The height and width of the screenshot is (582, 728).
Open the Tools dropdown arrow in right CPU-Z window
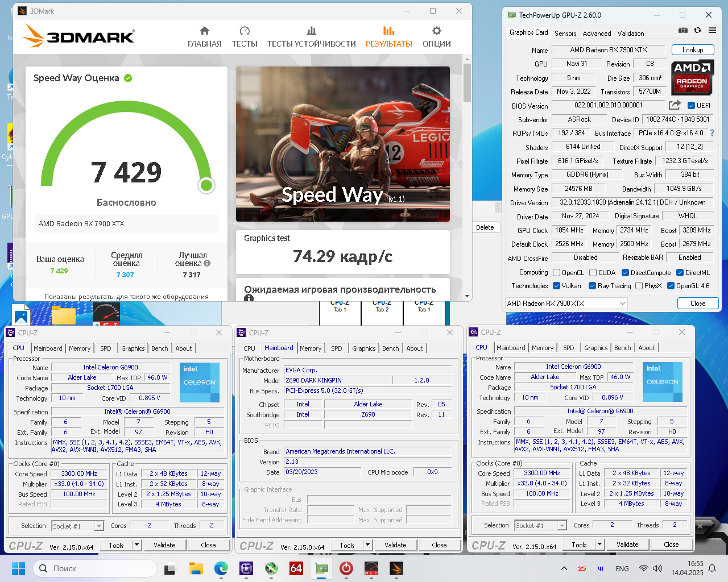599,544
